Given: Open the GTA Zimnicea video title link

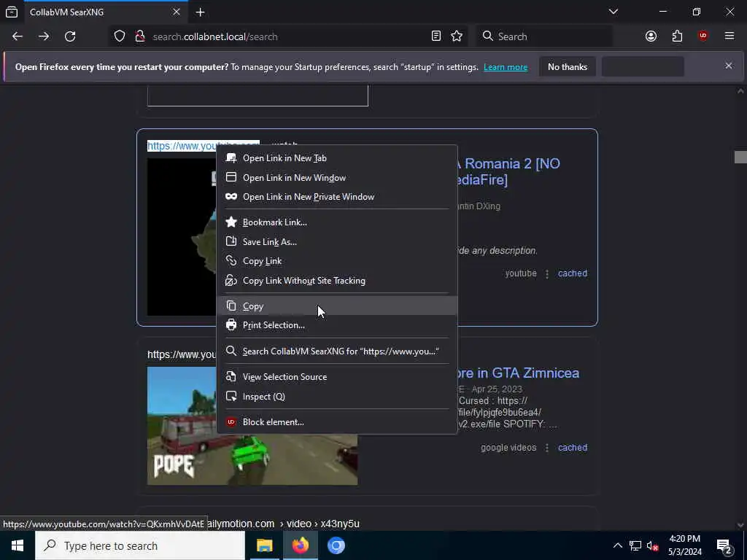Looking at the screenshot, I should point(519,373).
